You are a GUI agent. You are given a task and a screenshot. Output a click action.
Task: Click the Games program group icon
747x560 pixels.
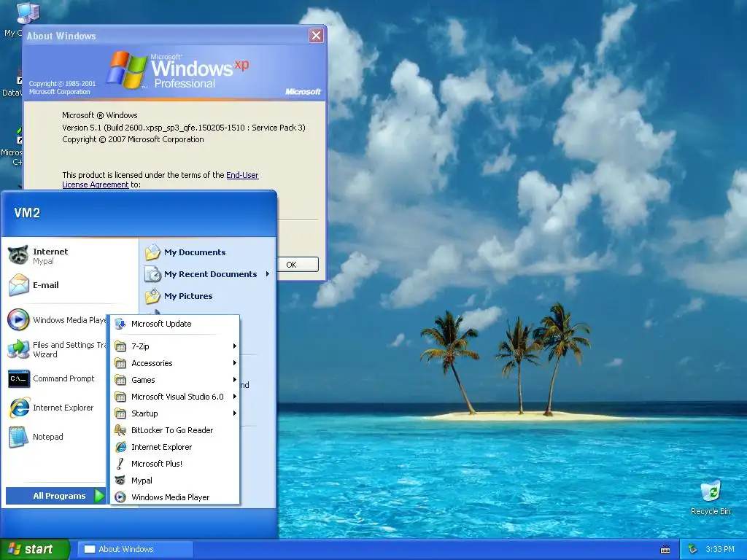pos(120,380)
